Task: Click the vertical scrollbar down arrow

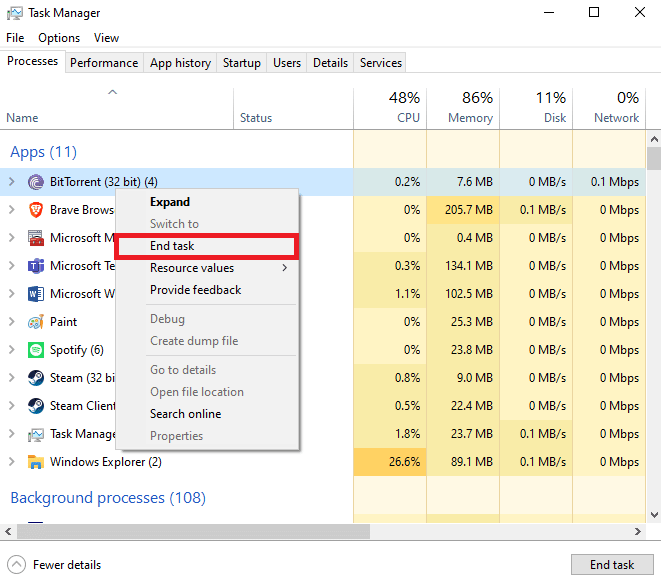Action: pos(654,515)
